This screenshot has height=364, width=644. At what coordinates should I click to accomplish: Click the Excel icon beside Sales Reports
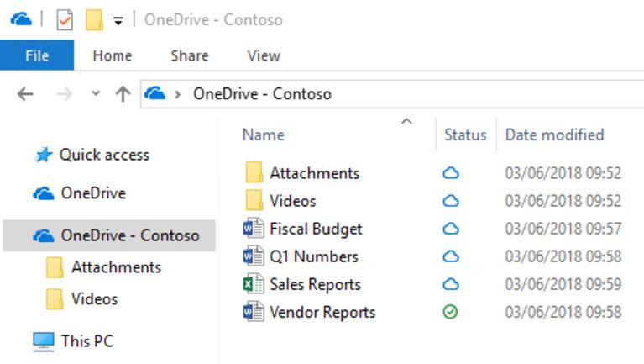click(x=254, y=284)
